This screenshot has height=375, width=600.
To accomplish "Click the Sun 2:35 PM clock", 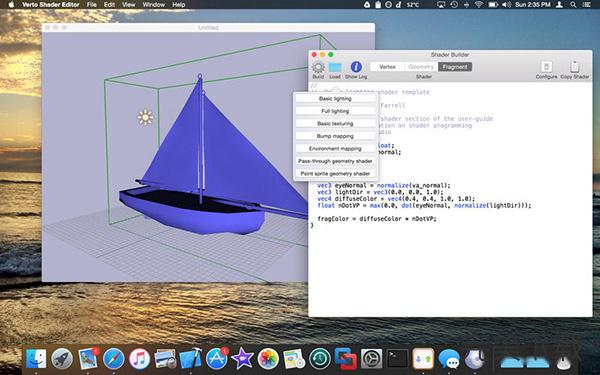I will tap(533, 5).
